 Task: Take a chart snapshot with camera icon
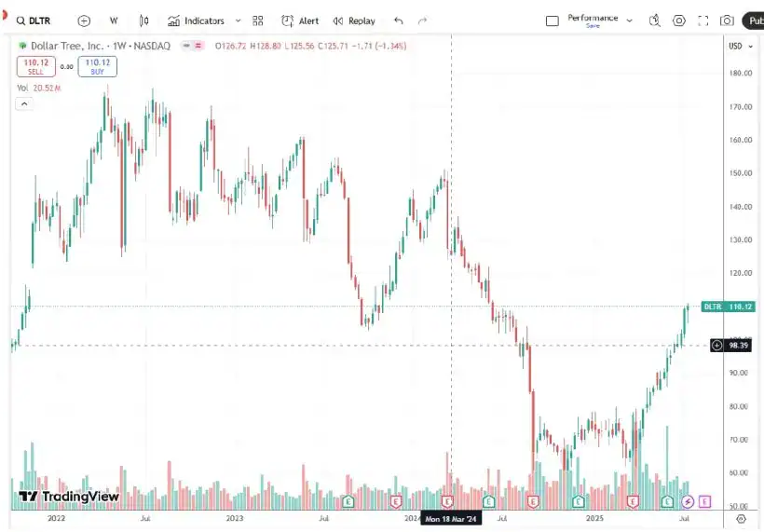pos(727,20)
